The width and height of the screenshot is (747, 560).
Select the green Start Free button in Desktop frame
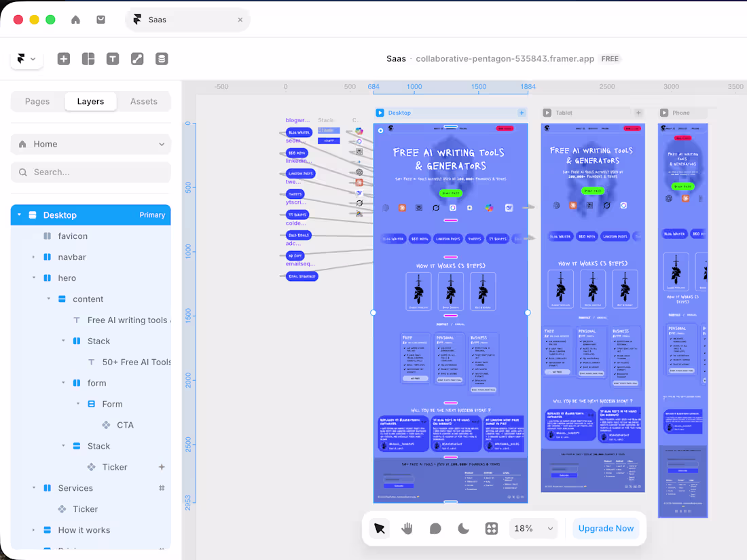(x=450, y=193)
